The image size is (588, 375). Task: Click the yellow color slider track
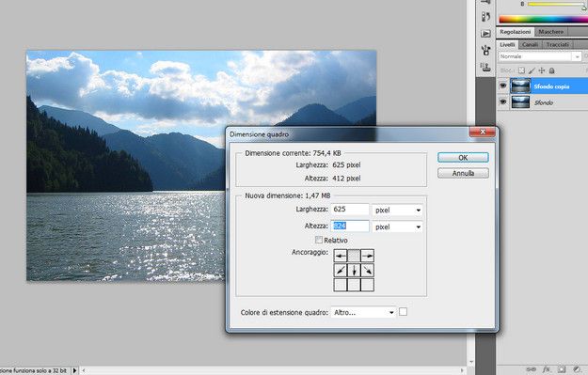556,4
